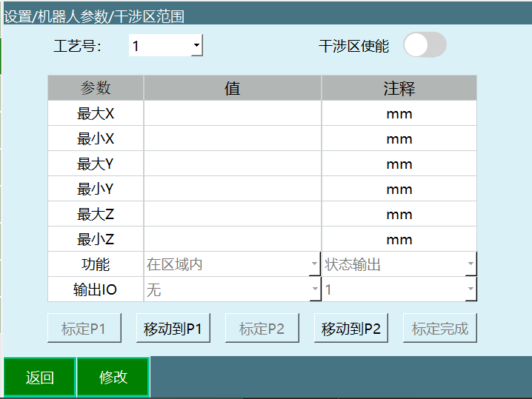
Task: Select the 最大Y value cell
Action: [232, 164]
